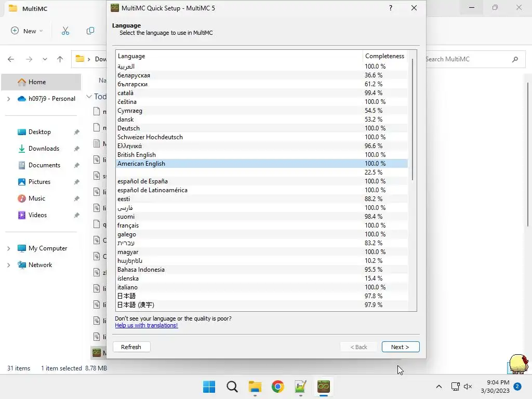Open File Explorer from taskbar
Image resolution: width=532 pixels, height=399 pixels.
(x=255, y=387)
